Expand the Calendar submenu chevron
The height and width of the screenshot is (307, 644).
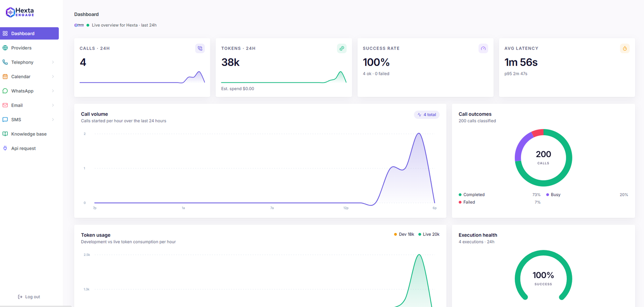[x=53, y=76]
